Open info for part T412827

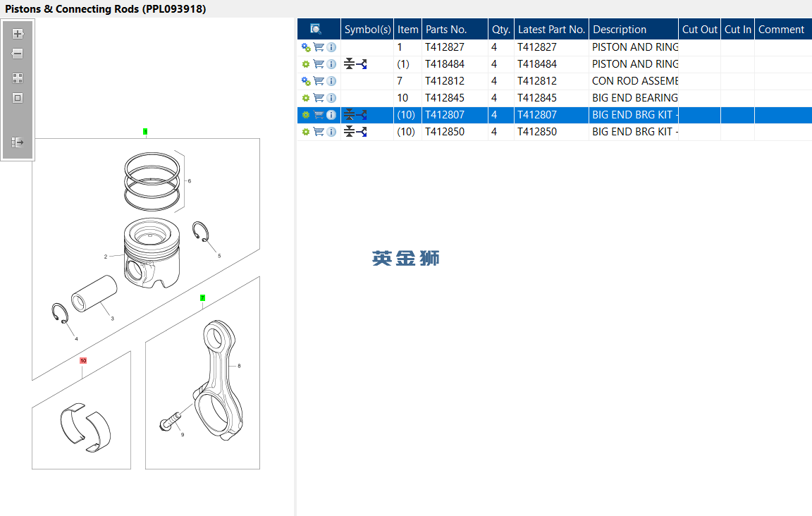pyautogui.click(x=331, y=47)
